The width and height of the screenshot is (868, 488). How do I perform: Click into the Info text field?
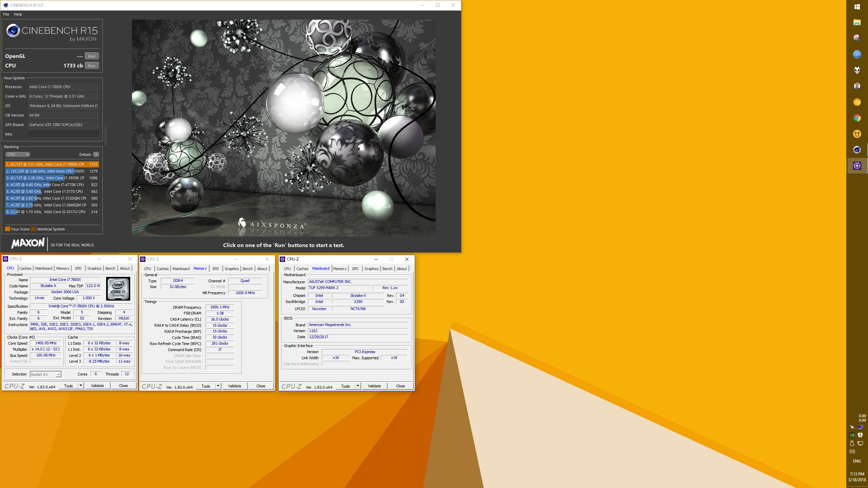point(63,134)
